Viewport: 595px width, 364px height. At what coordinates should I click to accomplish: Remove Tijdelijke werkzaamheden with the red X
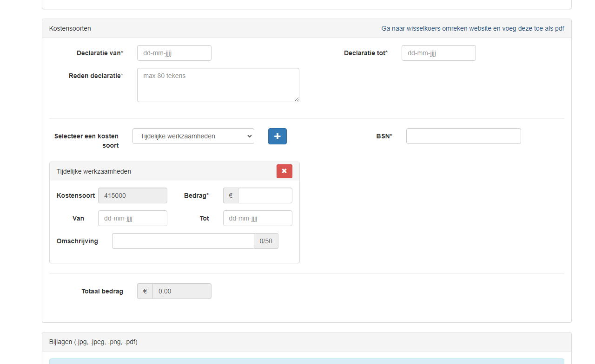coord(284,171)
